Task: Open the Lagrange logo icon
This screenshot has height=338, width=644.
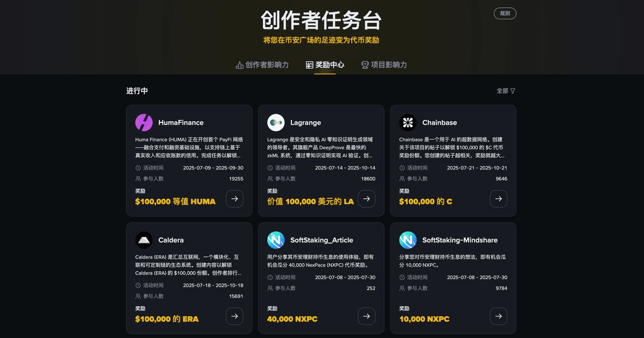Action: tap(276, 122)
